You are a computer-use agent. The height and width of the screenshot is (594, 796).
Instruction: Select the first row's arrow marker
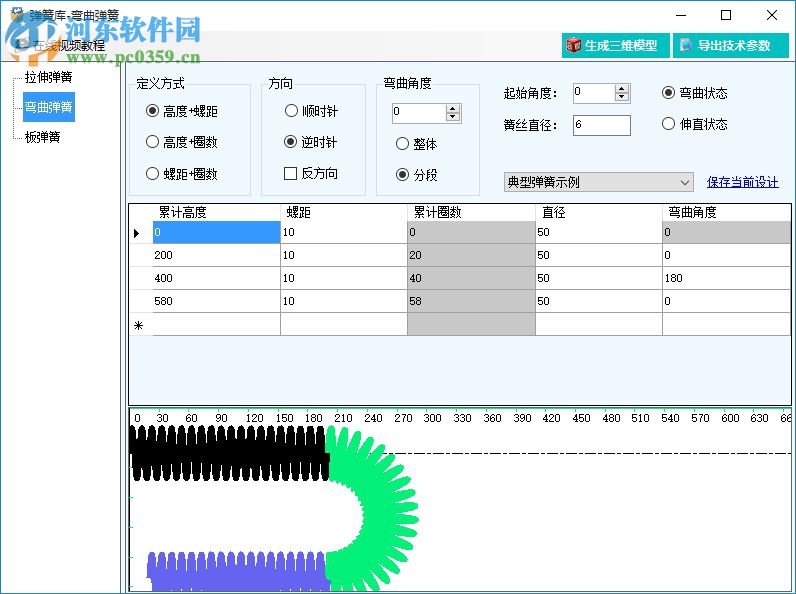[137, 233]
